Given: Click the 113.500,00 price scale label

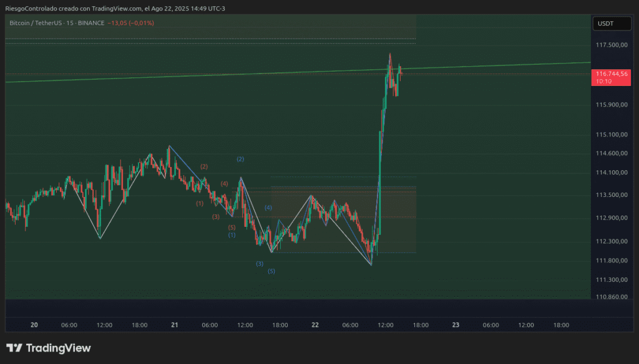Looking at the screenshot, I should point(611,195).
